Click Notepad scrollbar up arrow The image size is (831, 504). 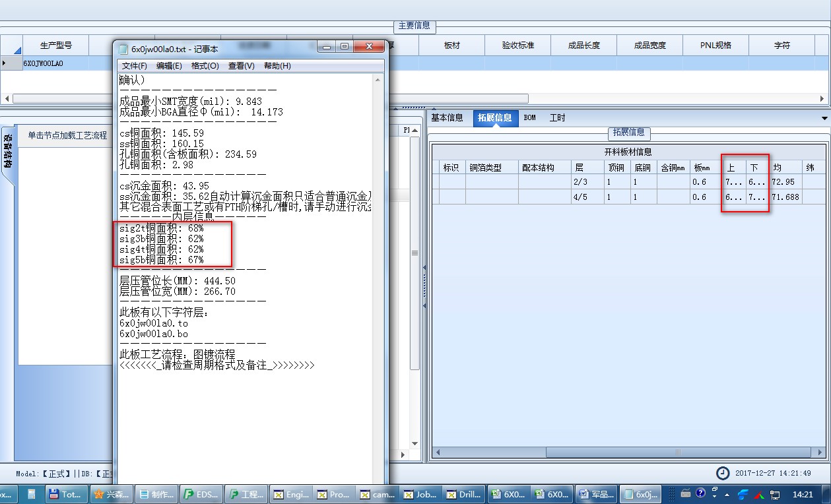(378, 80)
